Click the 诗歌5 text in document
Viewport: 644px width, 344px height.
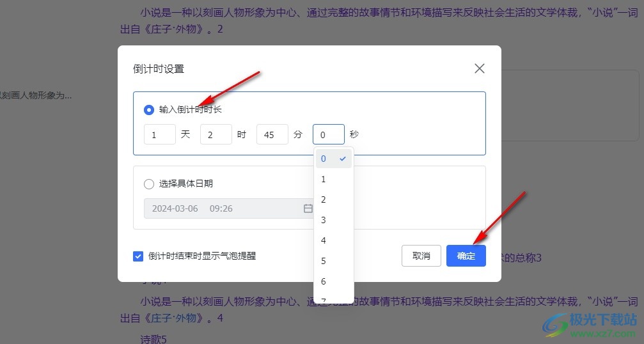pyautogui.click(x=153, y=339)
